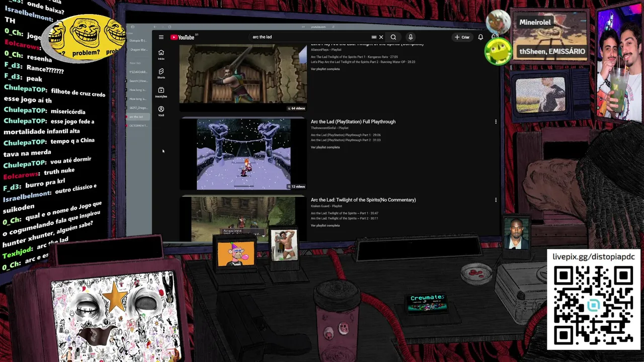This screenshot has width=644, height=362.
Task: Click the 'arc the lad' search field
Action: click(x=310, y=37)
